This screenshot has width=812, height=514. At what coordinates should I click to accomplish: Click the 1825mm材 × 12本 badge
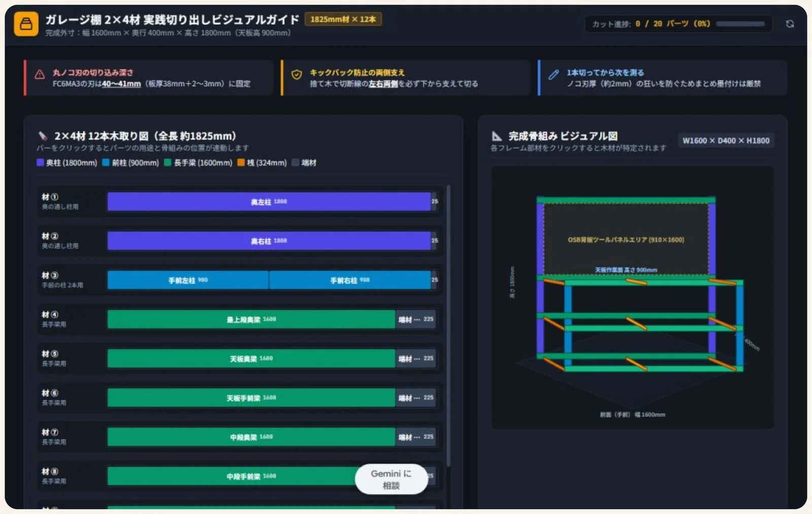[343, 19]
